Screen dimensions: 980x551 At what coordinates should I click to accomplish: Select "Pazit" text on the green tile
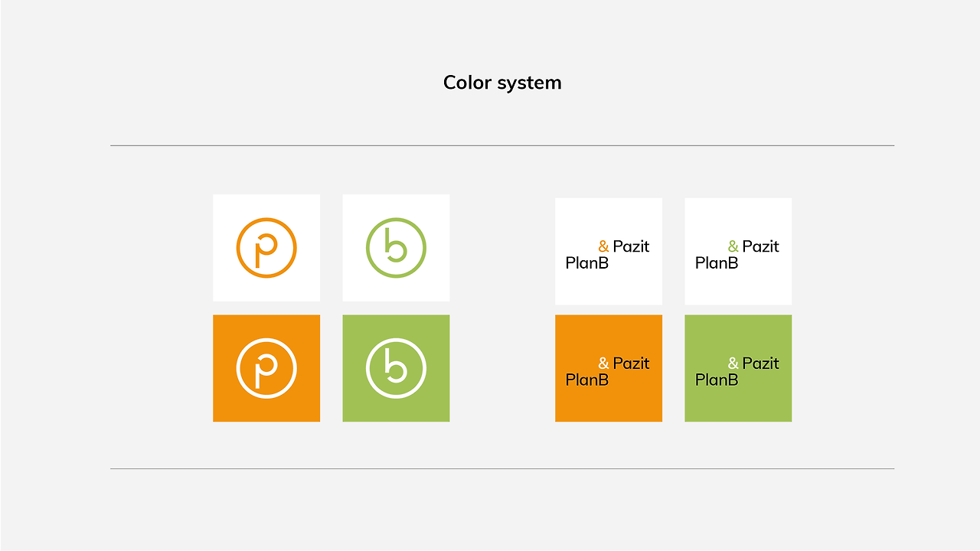pyautogui.click(x=760, y=364)
